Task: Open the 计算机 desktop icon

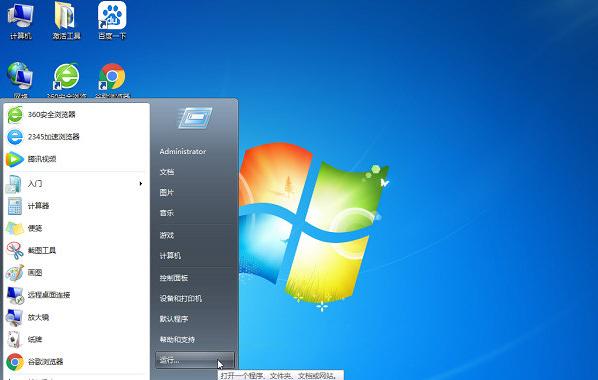Action: click(x=21, y=20)
